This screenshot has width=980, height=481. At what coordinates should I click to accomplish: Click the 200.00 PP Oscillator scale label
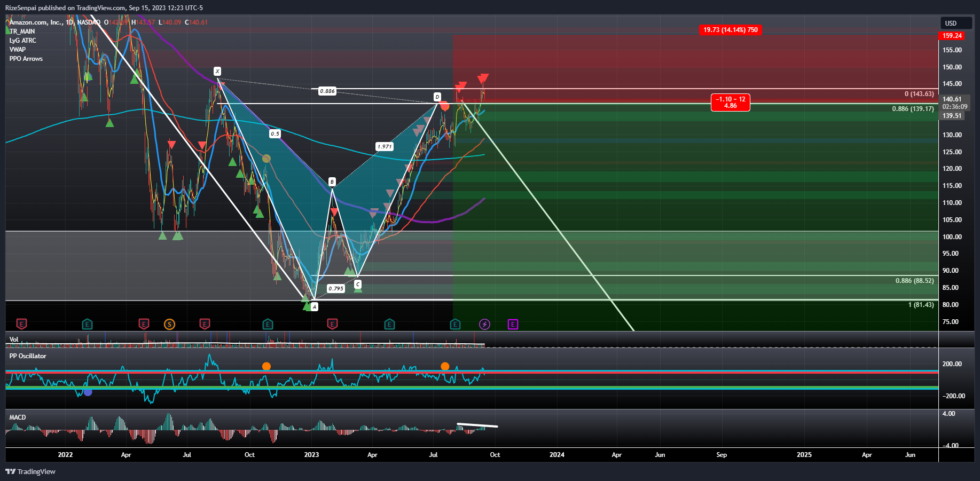point(952,364)
